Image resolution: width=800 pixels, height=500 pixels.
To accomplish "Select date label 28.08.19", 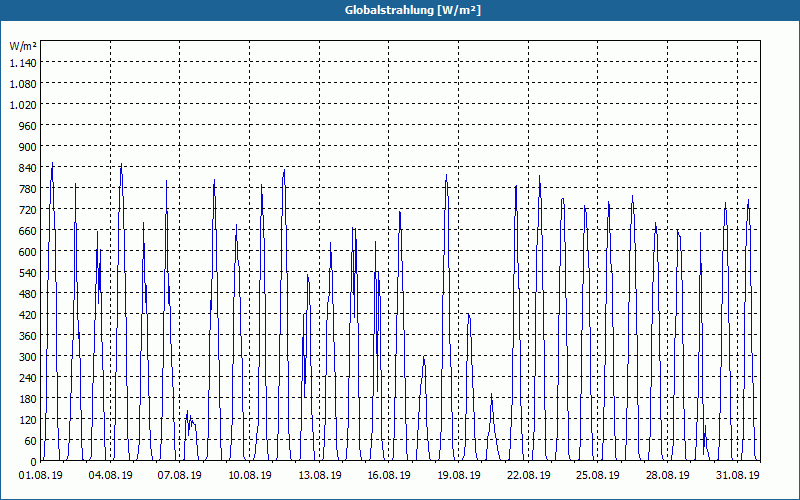I will (x=667, y=475).
